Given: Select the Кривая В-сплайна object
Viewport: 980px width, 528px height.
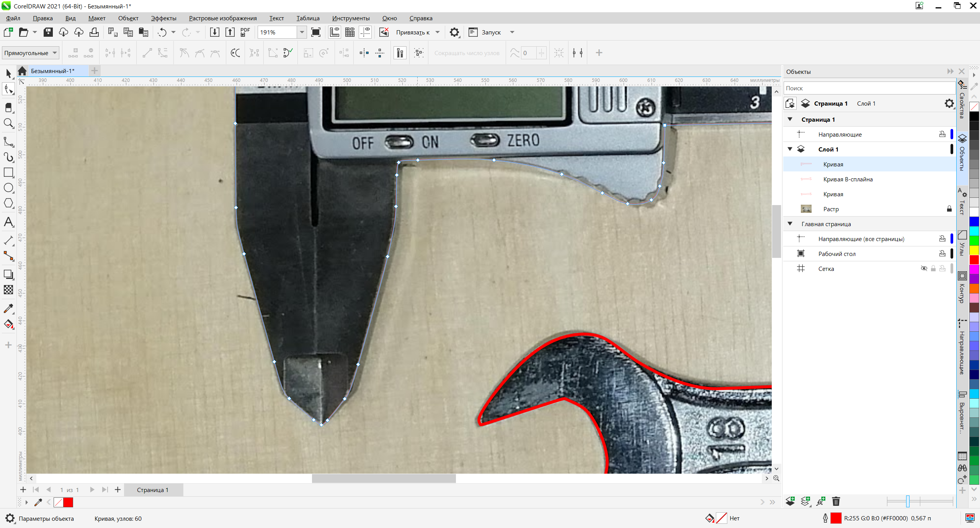Looking at the screenshot, I should click(x=848, y=179).
